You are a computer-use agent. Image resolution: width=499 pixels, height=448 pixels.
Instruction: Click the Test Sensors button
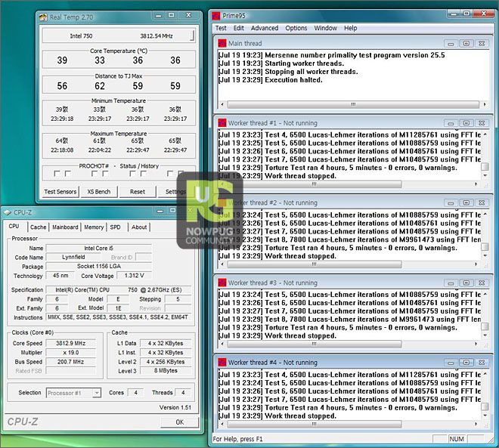click(x=60, y=192)
